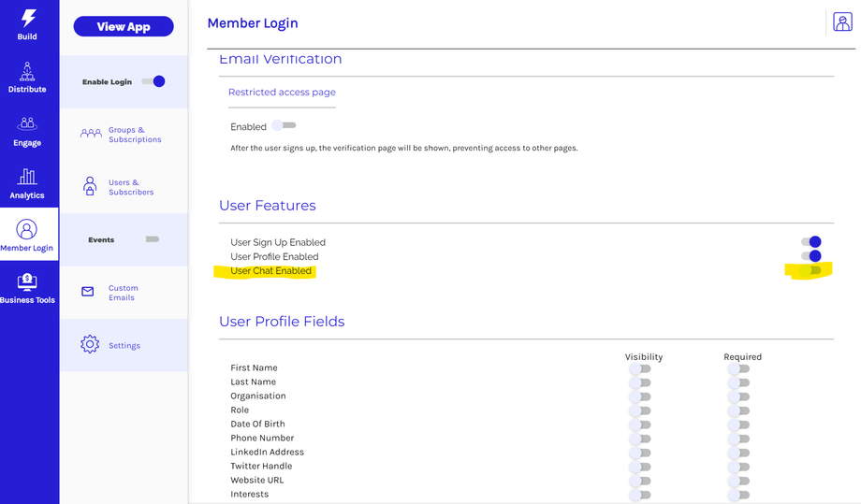
Task: Open the Distribute section icon
Action: tap(27, 71)
